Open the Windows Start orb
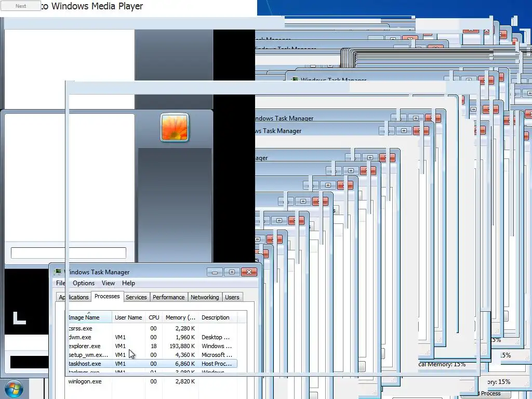532x399 pixels. click(14, 389)
